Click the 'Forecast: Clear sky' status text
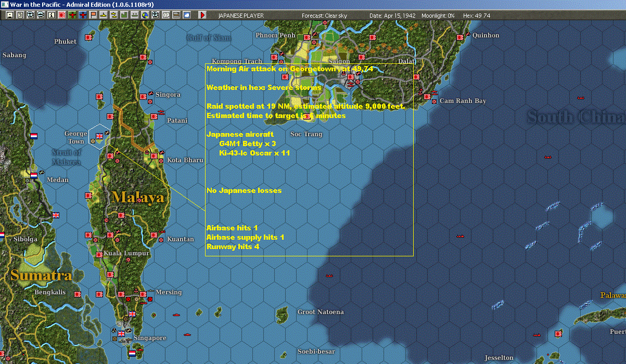The image size is (626, 364). pos(324,16)
